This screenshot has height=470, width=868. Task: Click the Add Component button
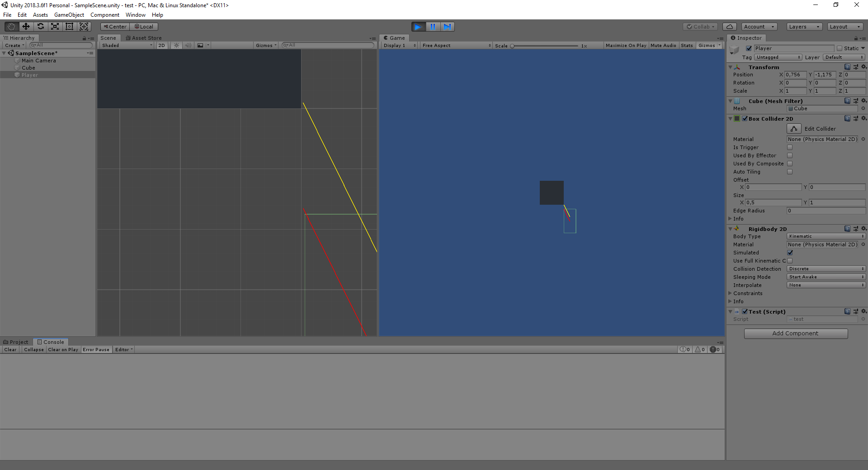[x=795, y=334]
